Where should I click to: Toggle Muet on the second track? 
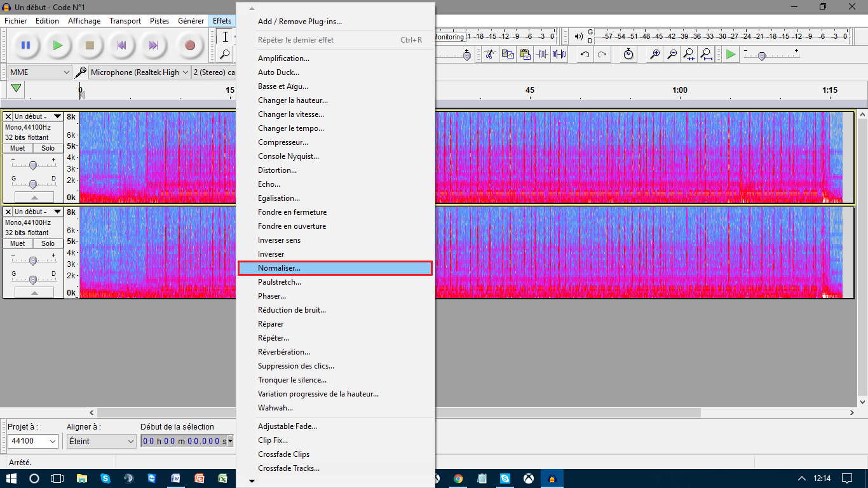click(18, 243)
